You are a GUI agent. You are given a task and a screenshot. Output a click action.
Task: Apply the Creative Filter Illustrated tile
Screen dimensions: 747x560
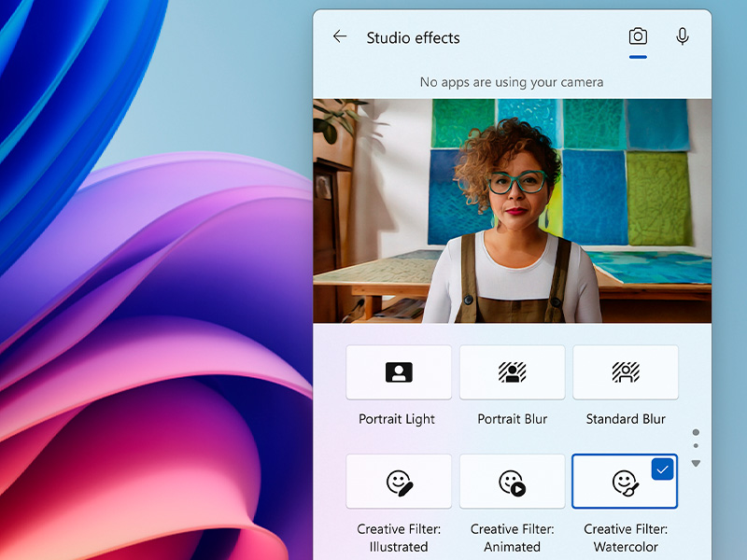[x=399, y=482]
